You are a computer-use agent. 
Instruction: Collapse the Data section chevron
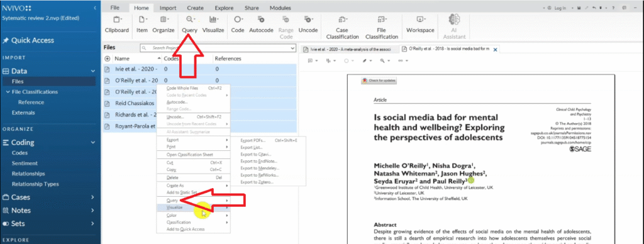pyautogui.click(x=93, y=71)
